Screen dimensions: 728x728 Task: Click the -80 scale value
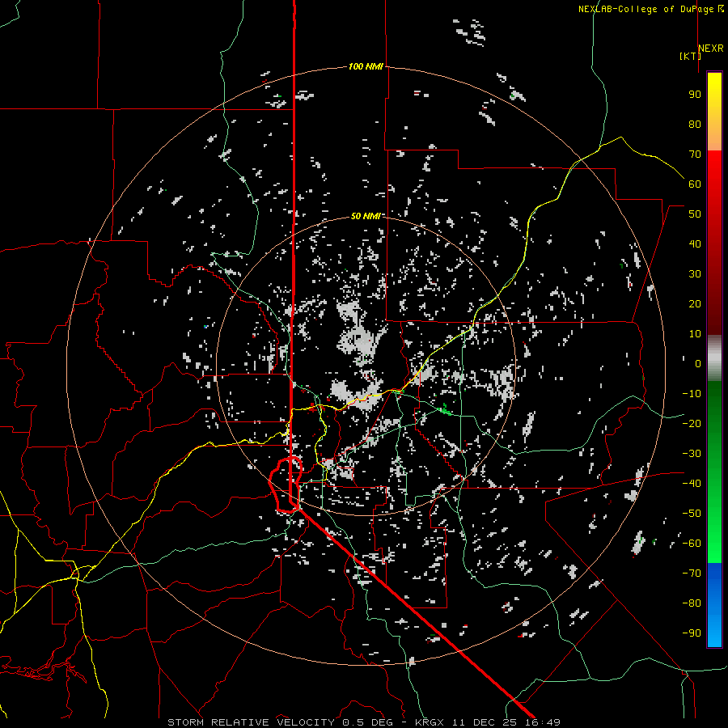pyautogui.click(x=692, y=603)
